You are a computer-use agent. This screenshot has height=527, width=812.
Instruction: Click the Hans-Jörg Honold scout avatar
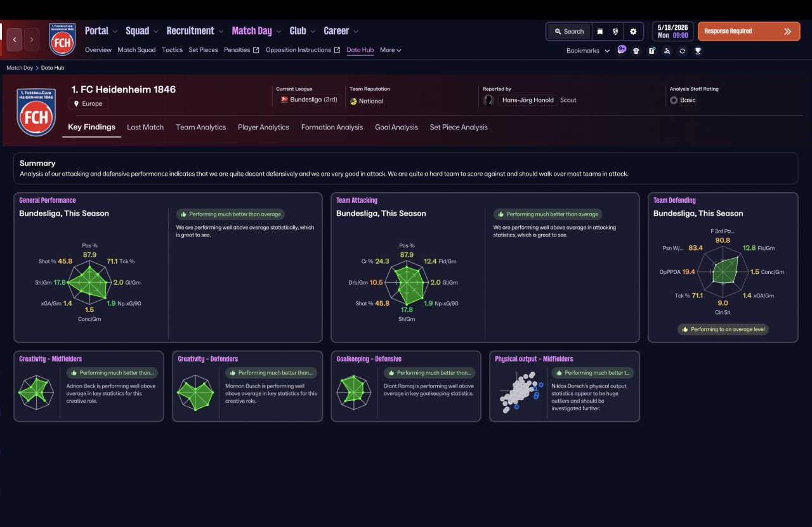pyautogui.click(x=488, y=100)
